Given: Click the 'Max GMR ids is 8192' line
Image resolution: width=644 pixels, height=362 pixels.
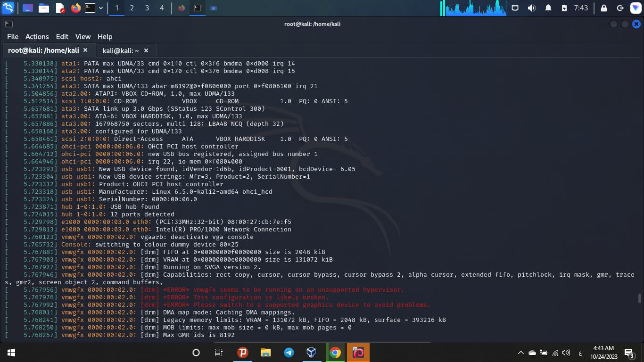Looking at the screenshot, I should pyautogui.click(x=120, y=335).
